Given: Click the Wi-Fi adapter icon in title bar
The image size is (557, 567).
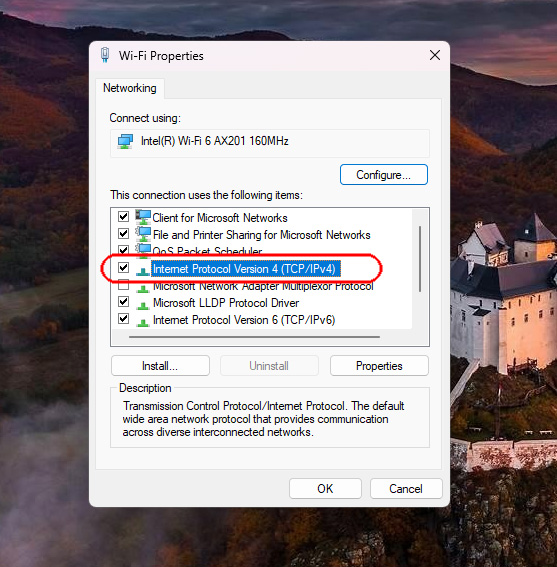Looking at the screenshot, I should coord(105,55).
